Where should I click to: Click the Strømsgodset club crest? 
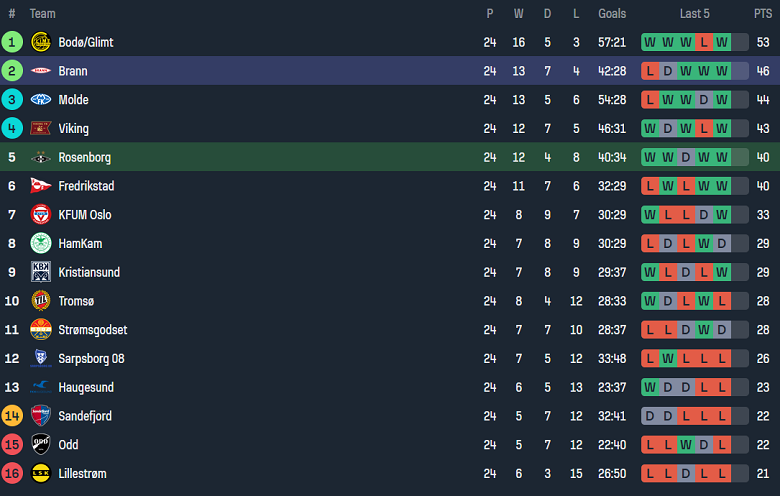[41, 330]
